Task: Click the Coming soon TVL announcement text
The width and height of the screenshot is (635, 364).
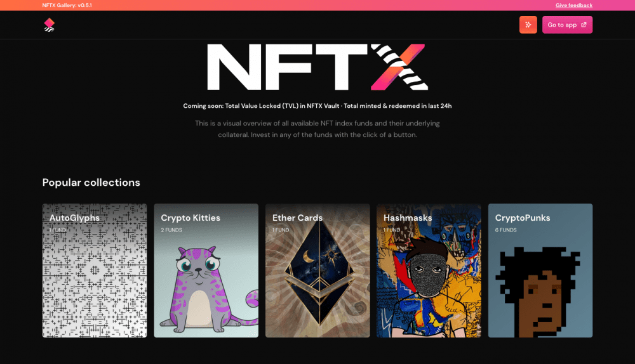Action: (317, 105)
